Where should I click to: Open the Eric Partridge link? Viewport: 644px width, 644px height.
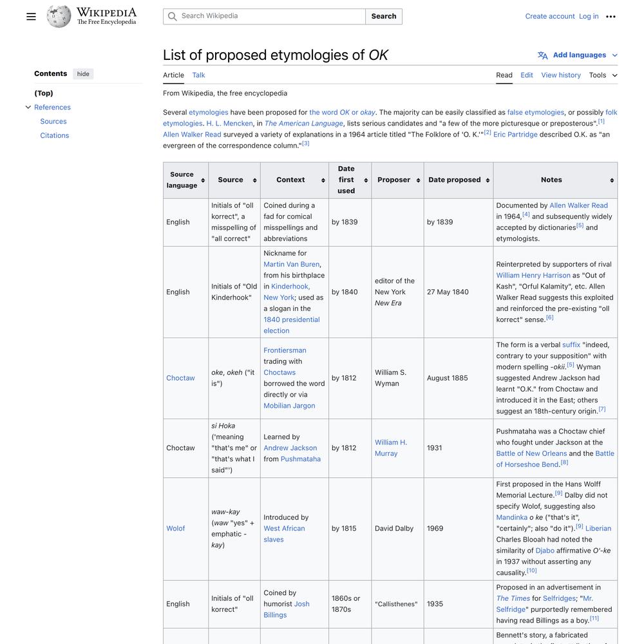click(x=515, y=135)
